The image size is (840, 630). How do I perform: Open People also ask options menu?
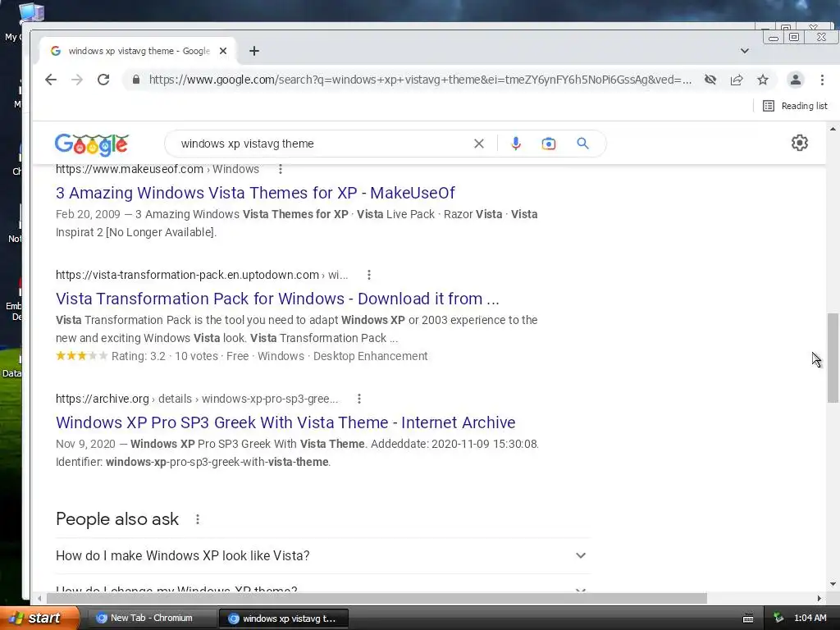click(198, 519)
